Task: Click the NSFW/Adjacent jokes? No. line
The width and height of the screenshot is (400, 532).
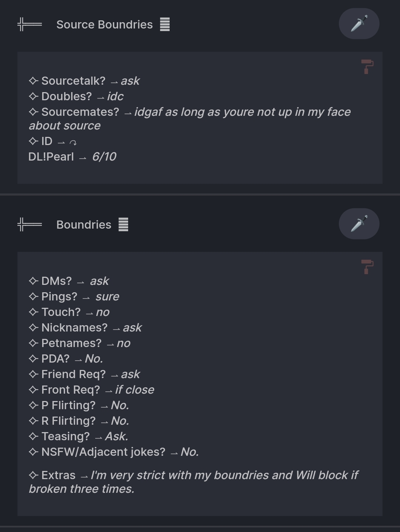Action: click(x=114, y=452)
